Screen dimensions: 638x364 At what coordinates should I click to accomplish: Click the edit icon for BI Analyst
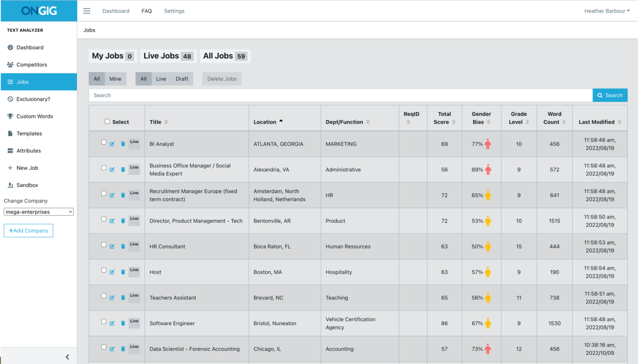[112, 144]
